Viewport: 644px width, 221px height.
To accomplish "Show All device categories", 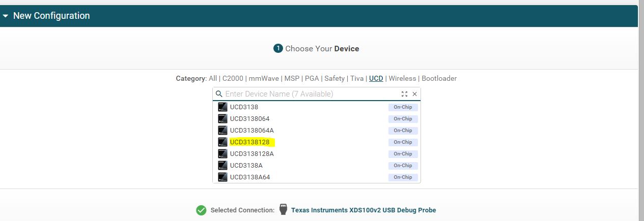I will (x=213, y=78).
